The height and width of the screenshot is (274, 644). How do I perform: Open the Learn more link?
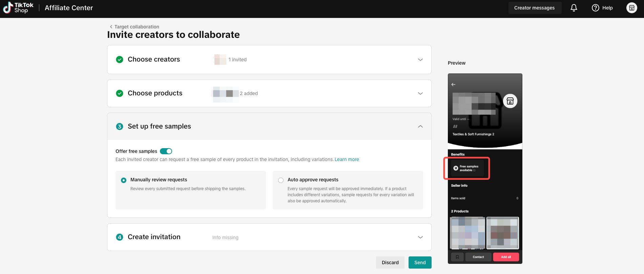347,159
